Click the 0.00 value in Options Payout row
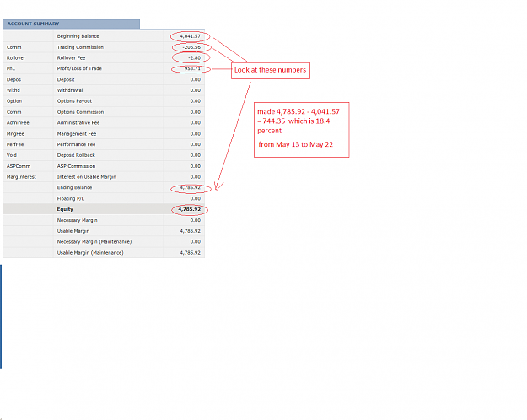Viewport: 527px width, 420px height. [x=196, y=101]
